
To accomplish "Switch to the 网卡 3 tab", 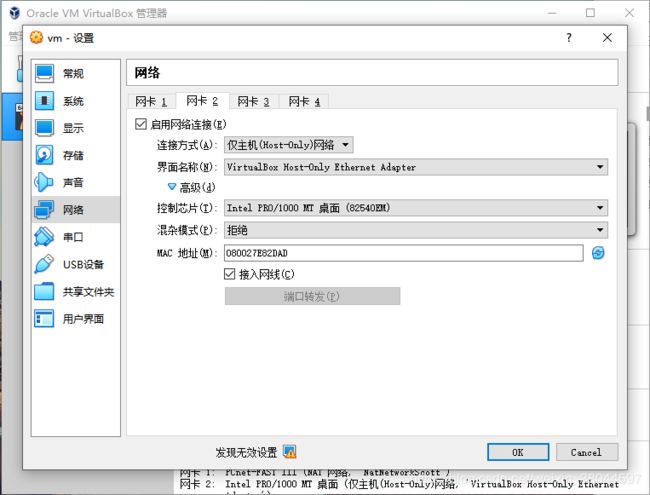I will click(x=253, y=101).
